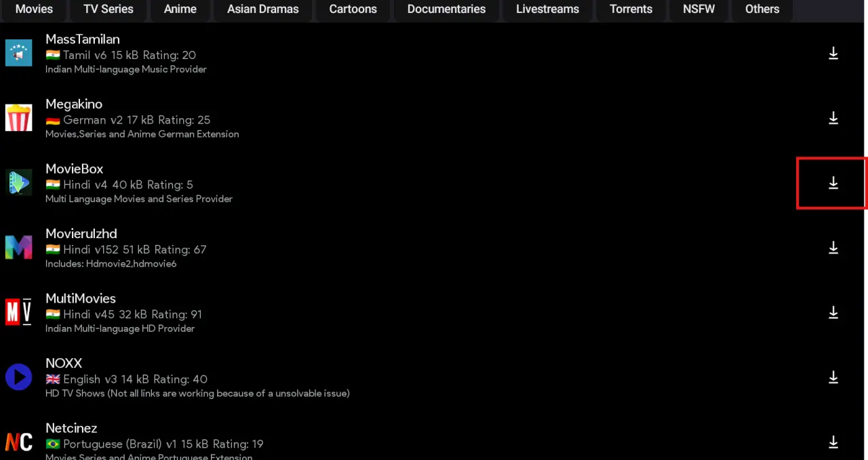The width and height of the screenshot is (868, 460).
Task: Download the MovieBox extension
Action: tap(833, 183)
